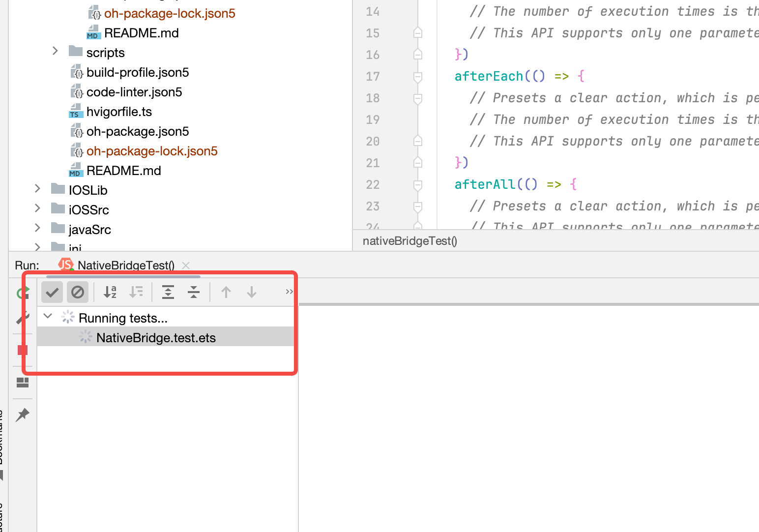Sort test results by duration
The height and width of the screenshot is (532, 759).
136,292
